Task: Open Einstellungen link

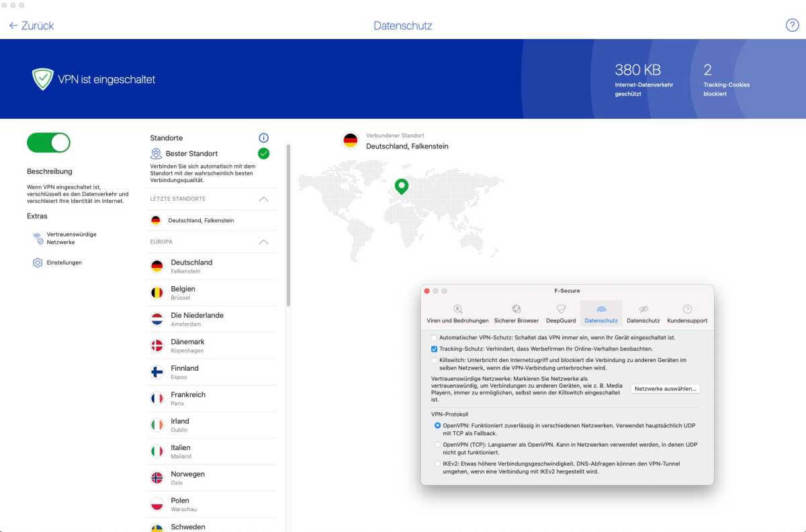Action: point(64,263)
